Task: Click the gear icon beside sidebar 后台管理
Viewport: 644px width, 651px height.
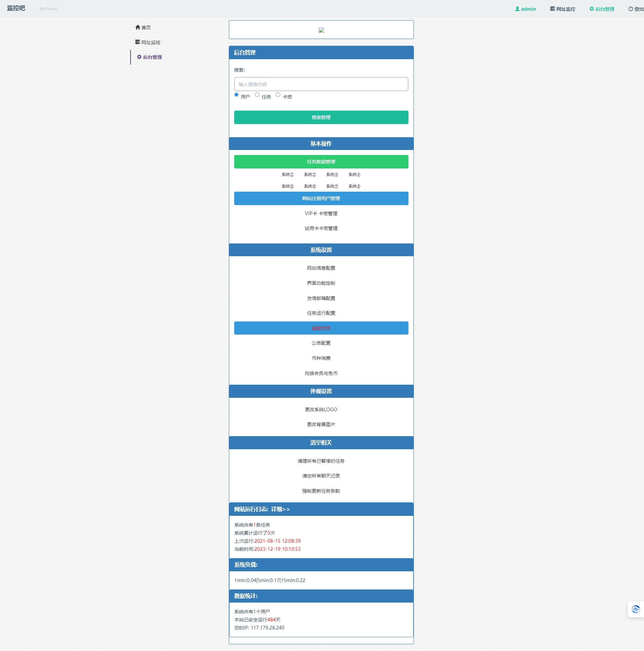Action: coord(139,57)
